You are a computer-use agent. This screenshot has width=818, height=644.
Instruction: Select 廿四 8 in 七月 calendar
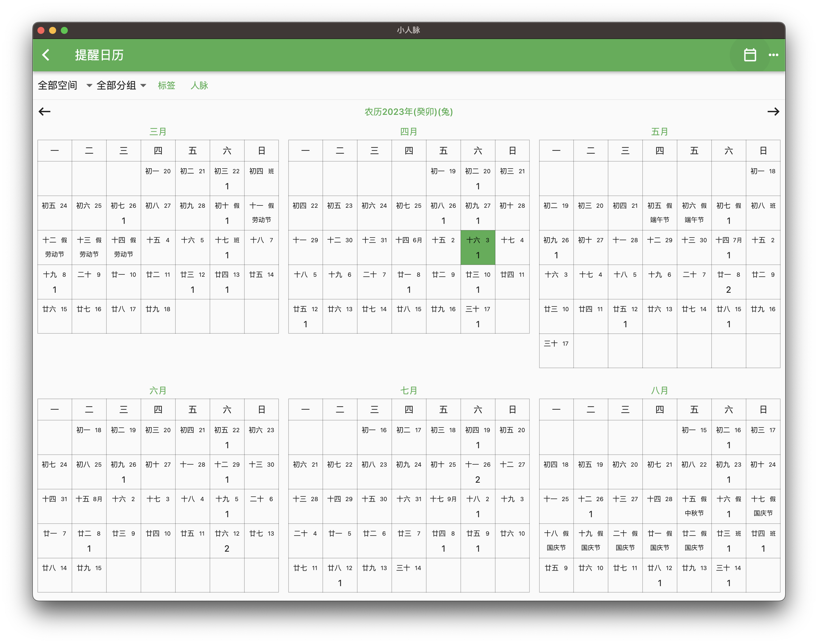click(443, 541)
